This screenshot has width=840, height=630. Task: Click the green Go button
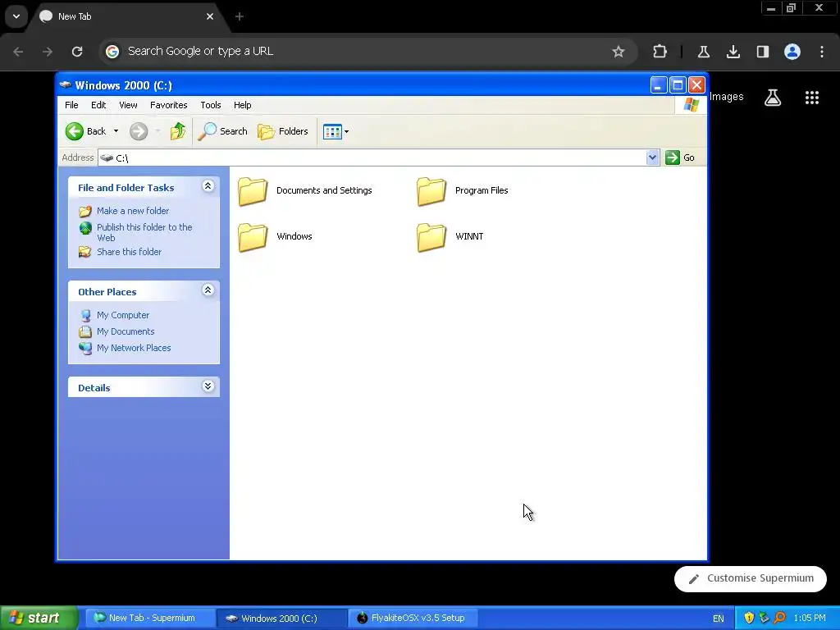(x=680, y=157)
